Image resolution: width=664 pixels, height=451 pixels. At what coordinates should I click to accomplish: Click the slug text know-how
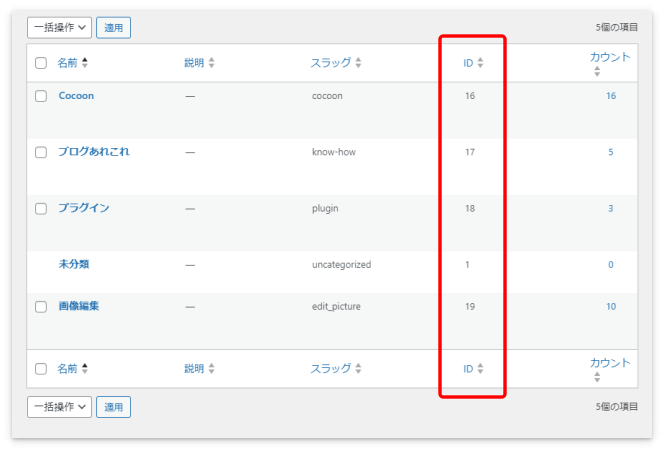(334, 152)
